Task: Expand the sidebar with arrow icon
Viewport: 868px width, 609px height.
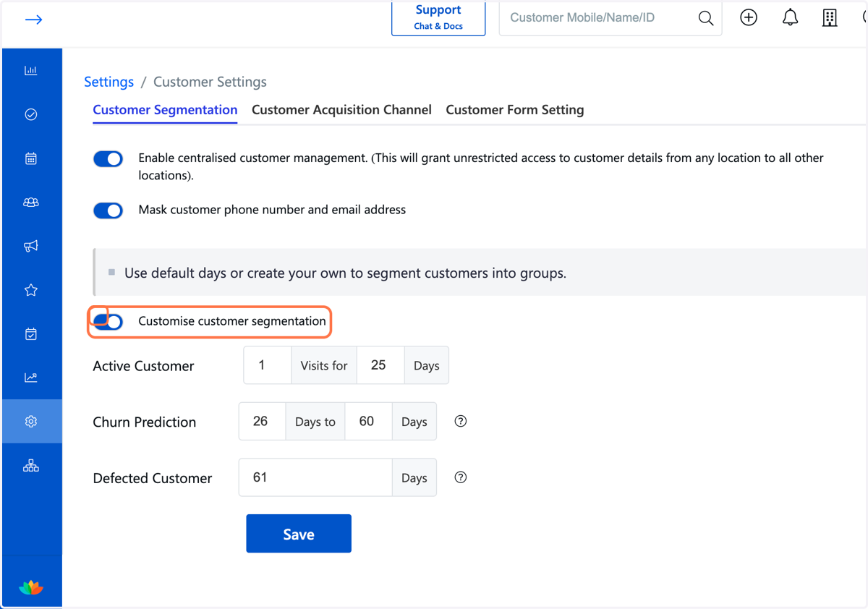Action: click(x=33, y=20)
